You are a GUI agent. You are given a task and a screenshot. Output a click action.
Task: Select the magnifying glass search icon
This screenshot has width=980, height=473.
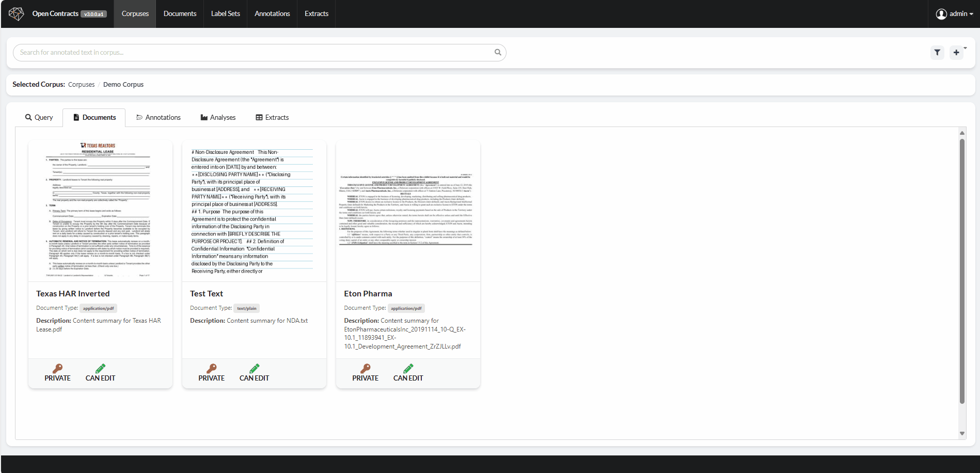click(x=497, y=52)
